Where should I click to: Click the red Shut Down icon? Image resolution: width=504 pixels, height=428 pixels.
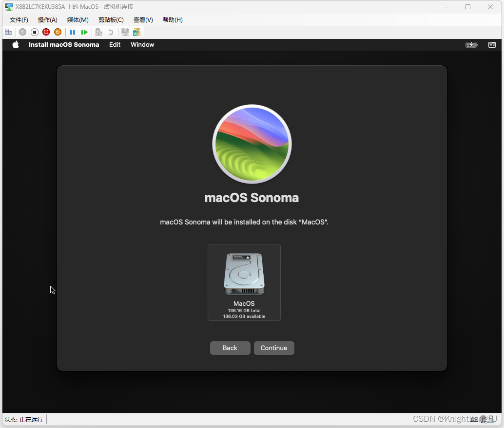pyautogui.click(x=46, y=32)
